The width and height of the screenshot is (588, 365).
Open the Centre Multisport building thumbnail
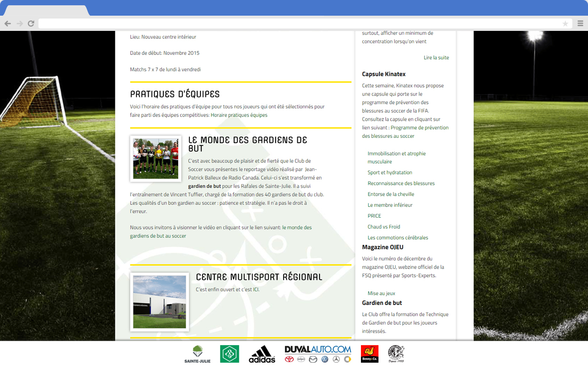click(x=160, y=302)
